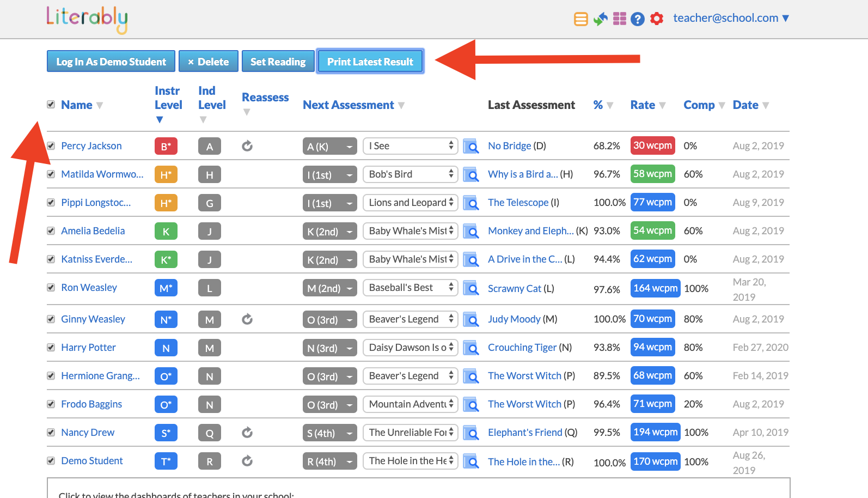The height and width of the screenshot is (498, 868).
Task: Click Log In As Demo Student button
Action: click(111, 62)
